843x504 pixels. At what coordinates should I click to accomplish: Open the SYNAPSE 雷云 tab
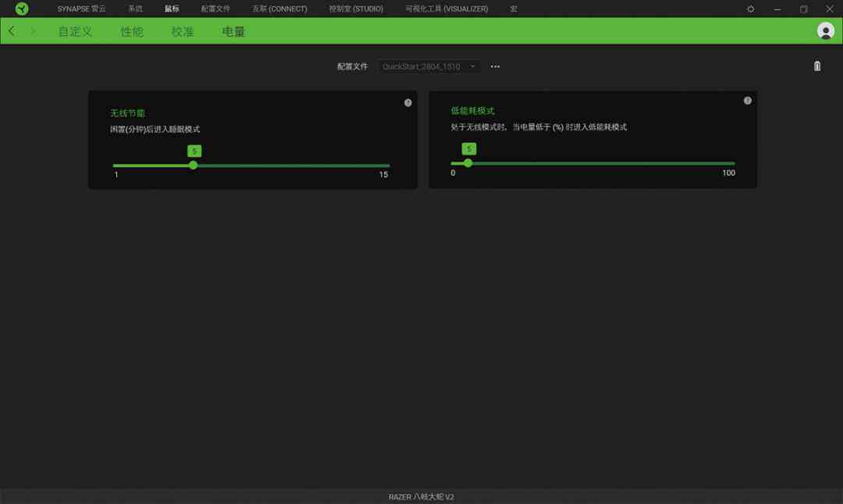pyautogui.click(x=82, y=9)
